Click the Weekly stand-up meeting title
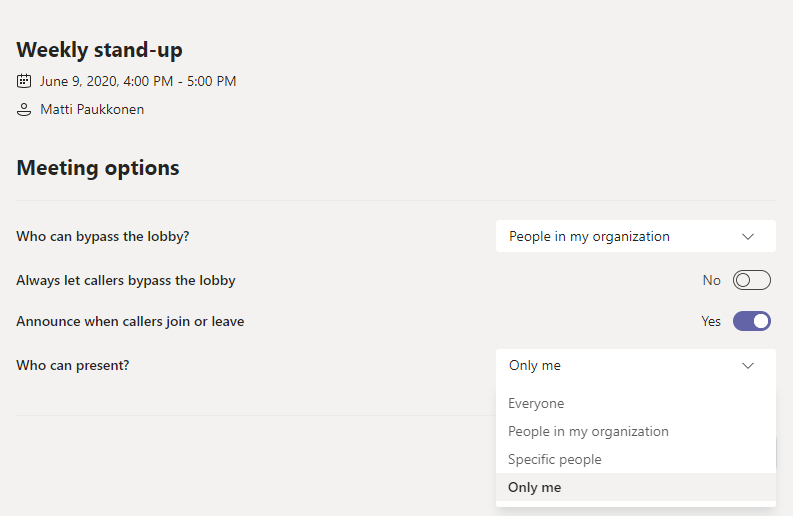The image size is (793, 516). (x=99, y=50)
